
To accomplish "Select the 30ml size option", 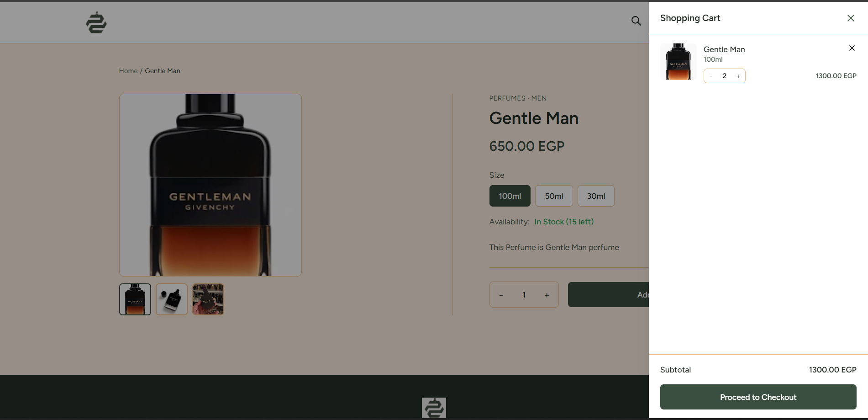I will [x=596, y=196].
